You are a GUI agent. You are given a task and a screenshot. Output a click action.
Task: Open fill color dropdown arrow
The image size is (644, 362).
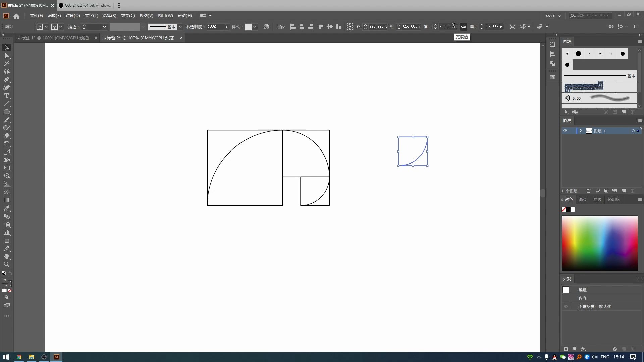click(46, 27)
